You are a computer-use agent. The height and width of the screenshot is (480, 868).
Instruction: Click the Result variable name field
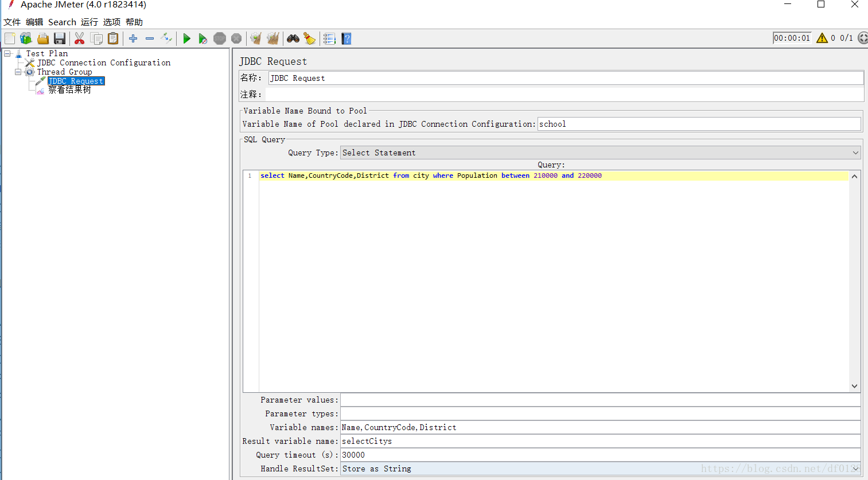coord(601,441)
